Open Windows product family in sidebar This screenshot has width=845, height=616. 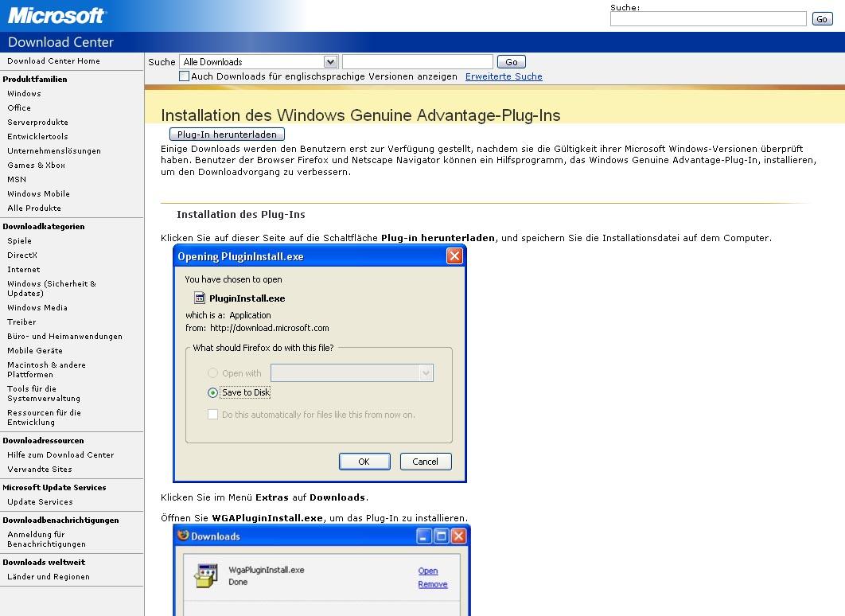24,94
